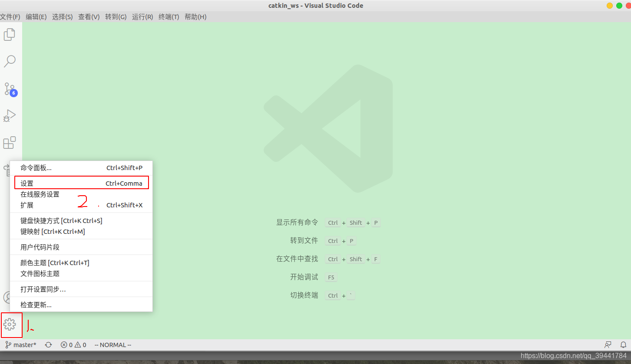Click the 显示所有命令 hint text
Screen dimensions: 631x364
point(297,223)
